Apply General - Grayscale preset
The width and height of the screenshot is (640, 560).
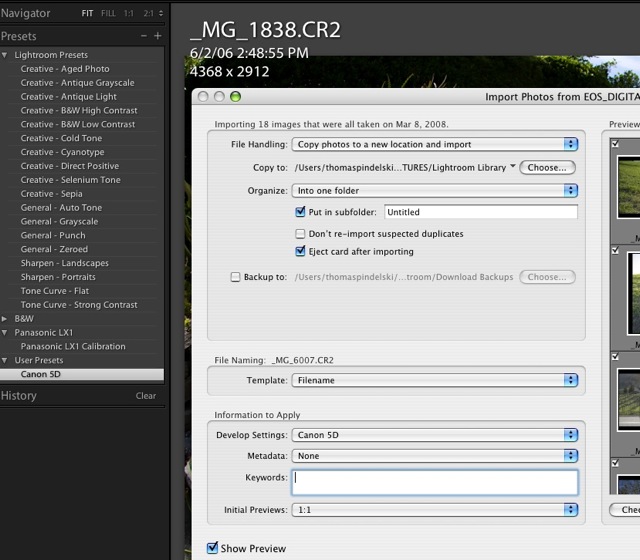click(x=59, y=222)
